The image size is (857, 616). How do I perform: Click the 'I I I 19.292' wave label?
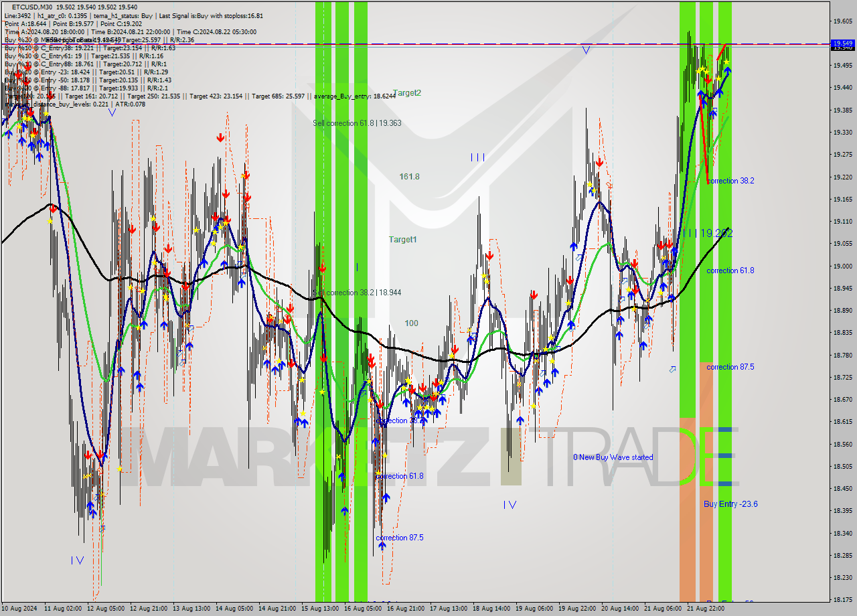pyautogui.click(x=708, y=234)
